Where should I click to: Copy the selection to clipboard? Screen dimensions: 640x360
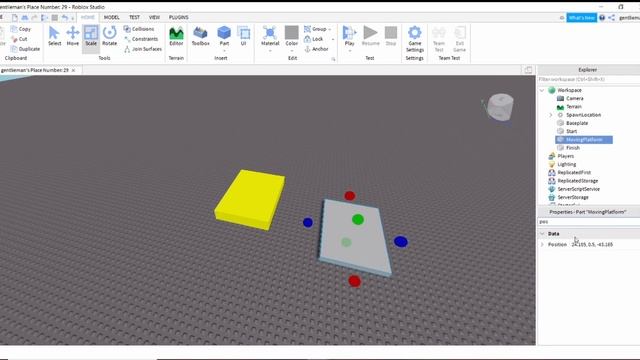tap(21, 29)
